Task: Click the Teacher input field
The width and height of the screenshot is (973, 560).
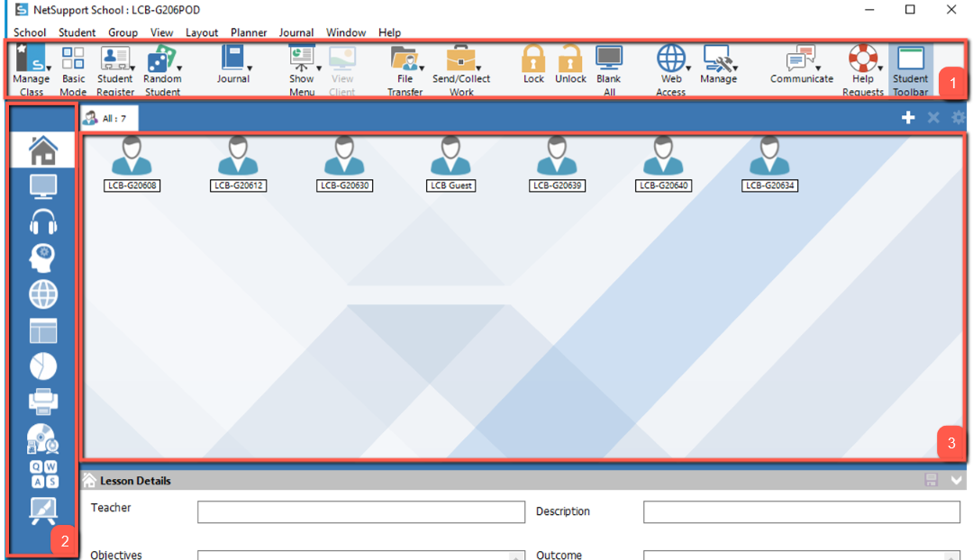Action: [x=361, y=511]
